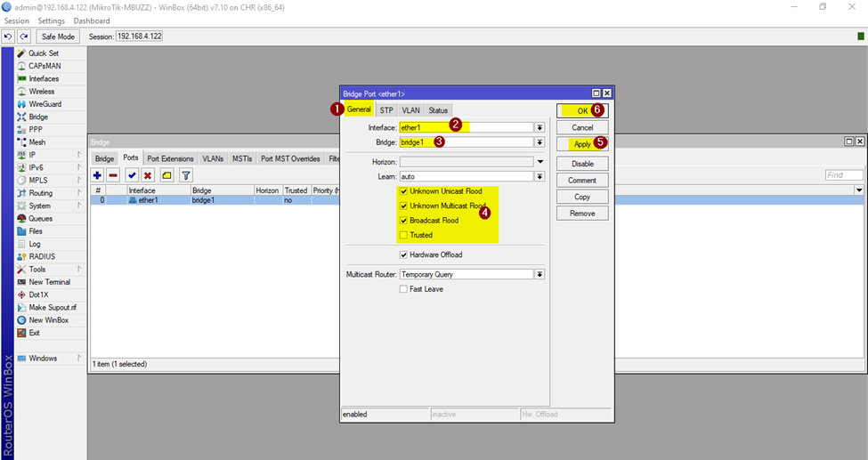The width and height of the screenshot is (868, 460).
Task: Open New WinBox from sidebar
Action: [49, 320]
